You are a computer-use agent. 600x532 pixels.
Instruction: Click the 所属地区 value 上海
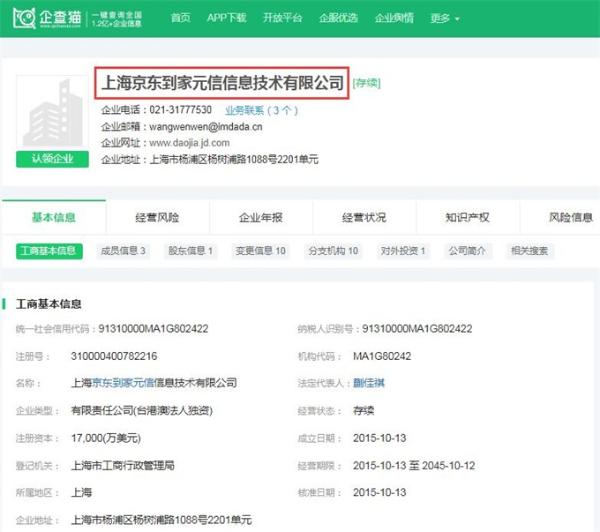pyautogui.click(x=82, y=493)
